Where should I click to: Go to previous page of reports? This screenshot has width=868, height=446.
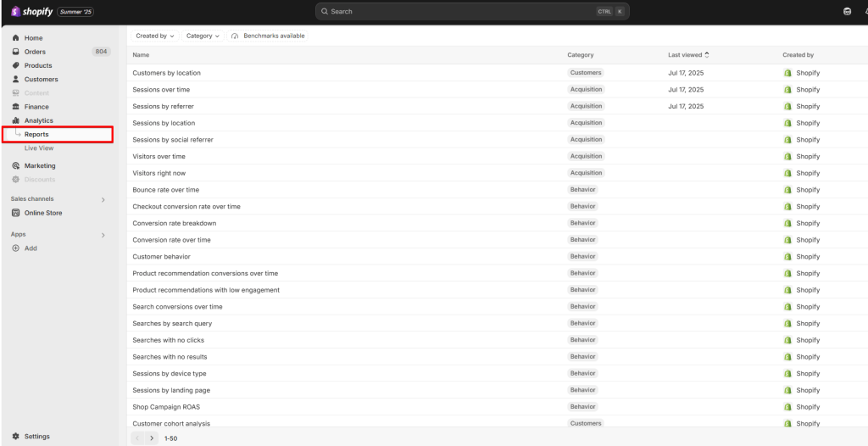(138, 438)
